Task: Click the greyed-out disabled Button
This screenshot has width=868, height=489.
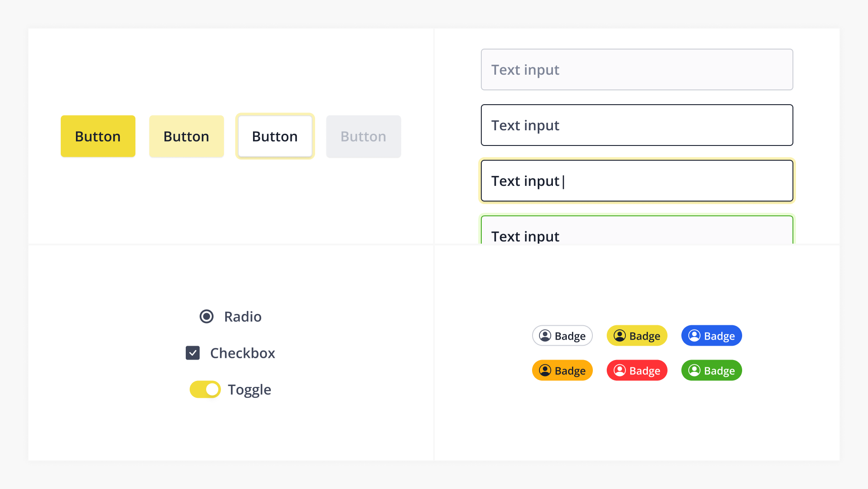Action: (x=363, y=136)
